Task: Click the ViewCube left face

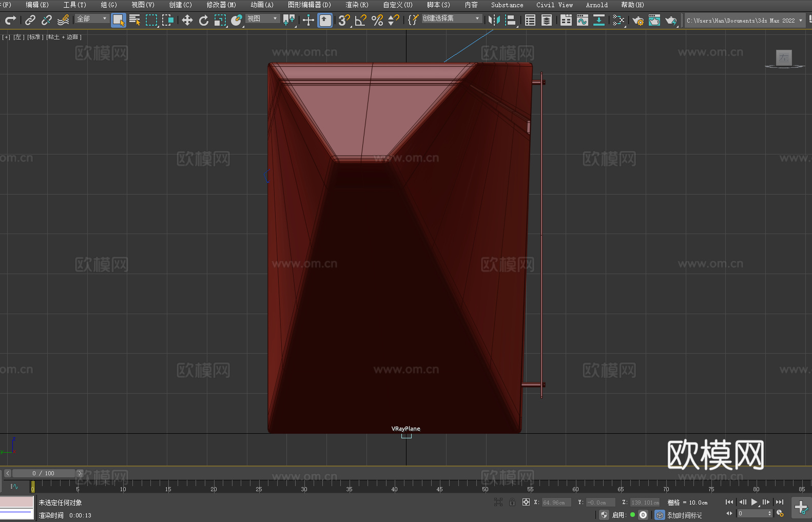Action: 784,57
